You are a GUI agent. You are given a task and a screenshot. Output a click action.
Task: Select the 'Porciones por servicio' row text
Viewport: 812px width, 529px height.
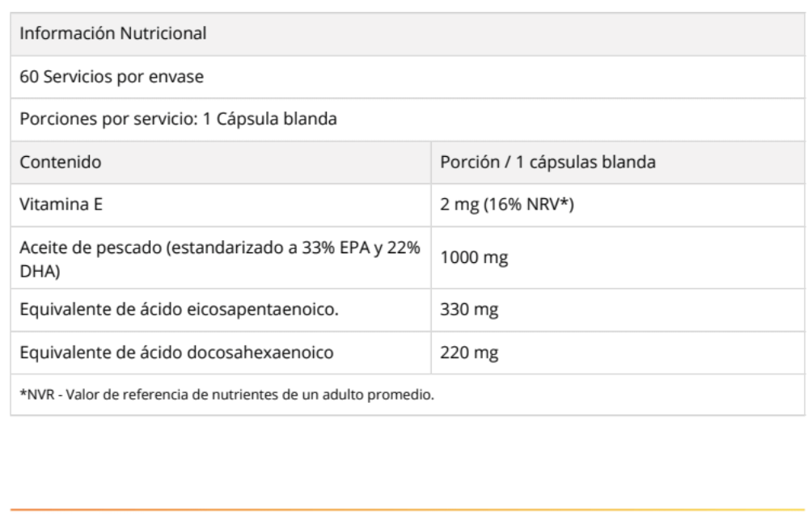point(179,119)
